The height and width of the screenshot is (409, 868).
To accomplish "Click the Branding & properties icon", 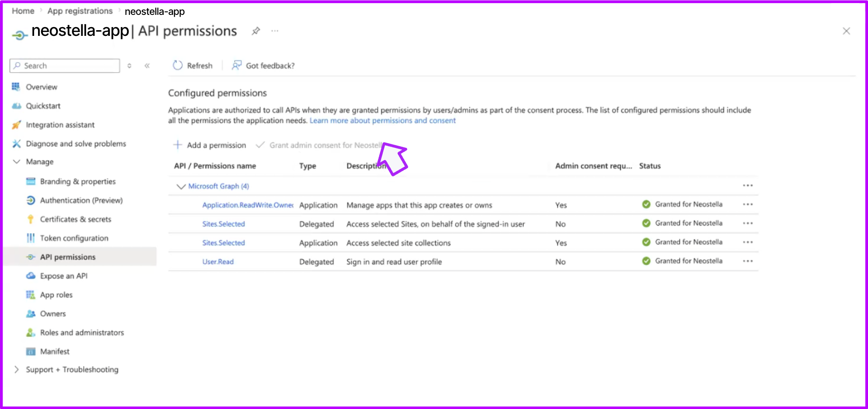I will (31, 182).
